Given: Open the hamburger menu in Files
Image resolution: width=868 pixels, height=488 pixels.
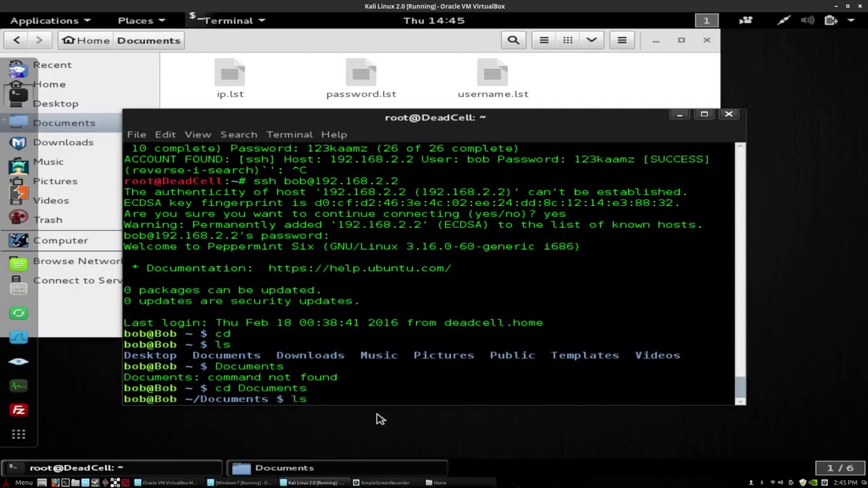Looking at the screenshot, I should (x=622, y=40).
